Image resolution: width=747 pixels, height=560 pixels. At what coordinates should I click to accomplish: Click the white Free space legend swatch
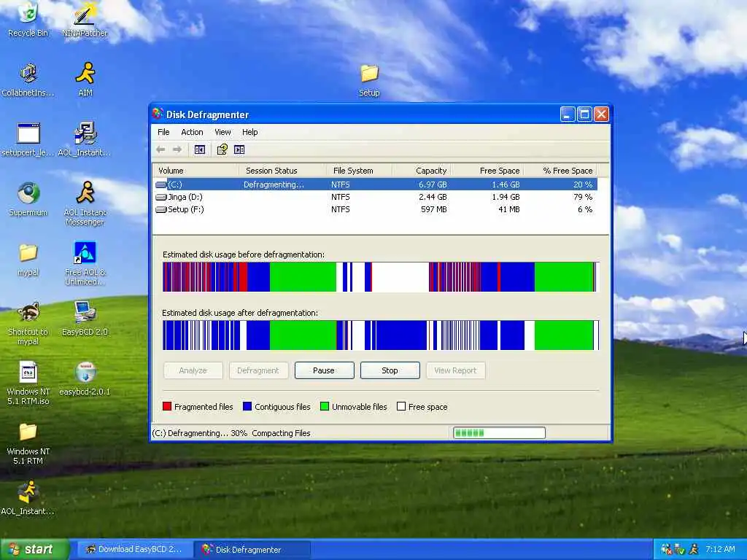[401, 406]
